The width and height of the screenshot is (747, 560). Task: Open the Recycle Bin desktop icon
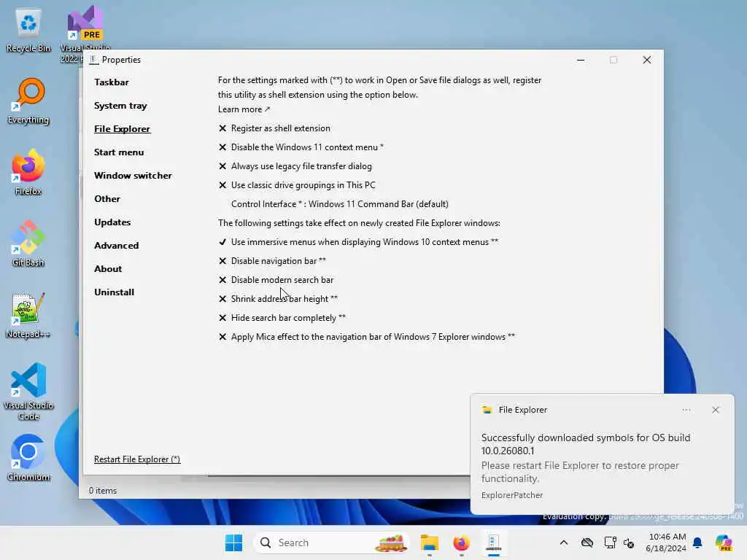tap(28, 31)
